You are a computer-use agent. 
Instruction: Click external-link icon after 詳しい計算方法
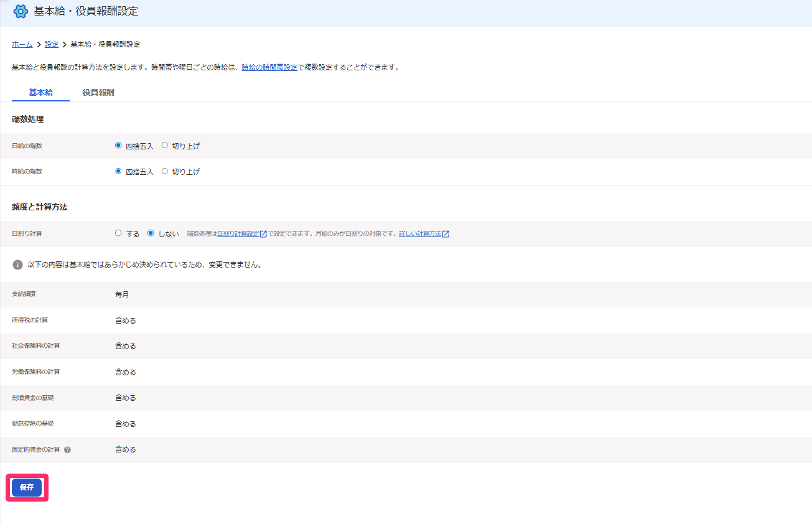click(x=446, y=234)
